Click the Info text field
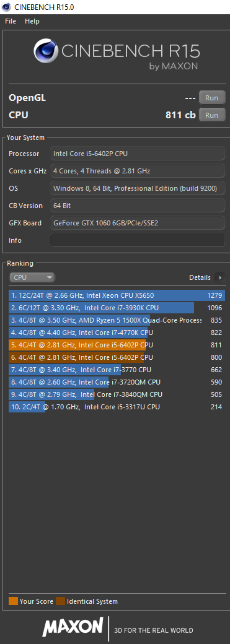The width and height of the screenshot is (230, 644). point(138,240)
